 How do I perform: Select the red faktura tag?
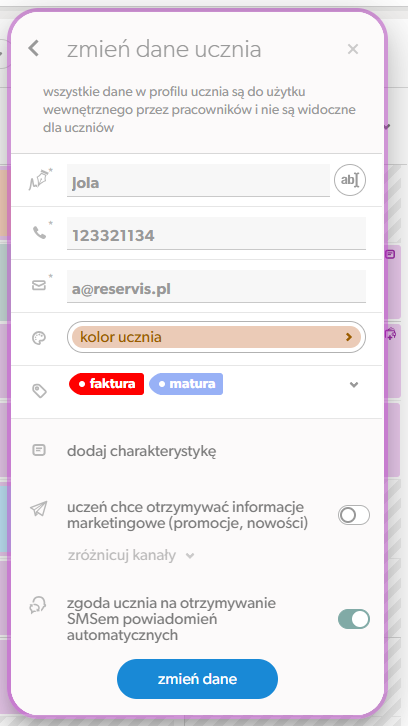[107, 384]
